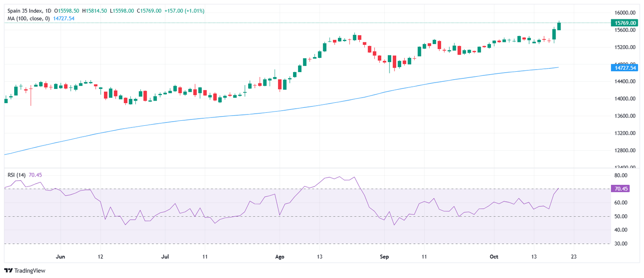Click the TradingView logo icon
The width and height of the screenshot is (644, 278).
tap(8, 271)
